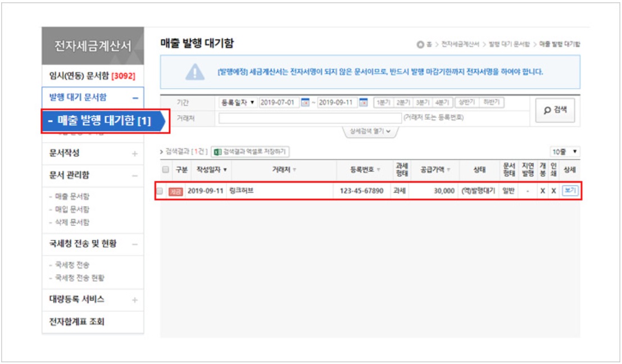Select the 상반기 half-year period button
Image resolution: width=622 pixels, height=364 pixels.
(467, 102)
